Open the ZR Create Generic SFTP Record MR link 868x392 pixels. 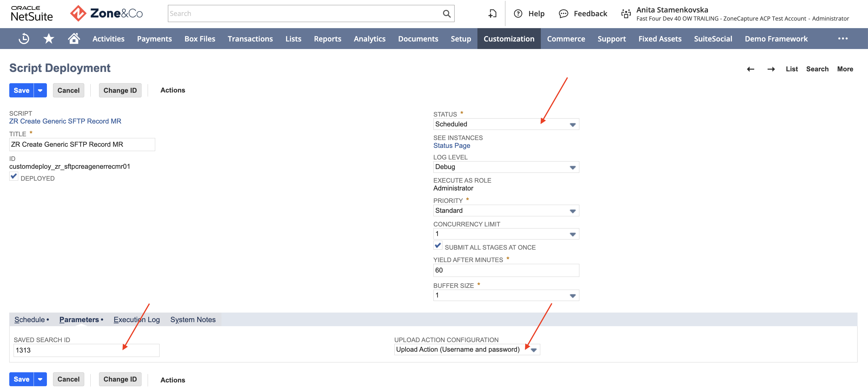[65, 121]
